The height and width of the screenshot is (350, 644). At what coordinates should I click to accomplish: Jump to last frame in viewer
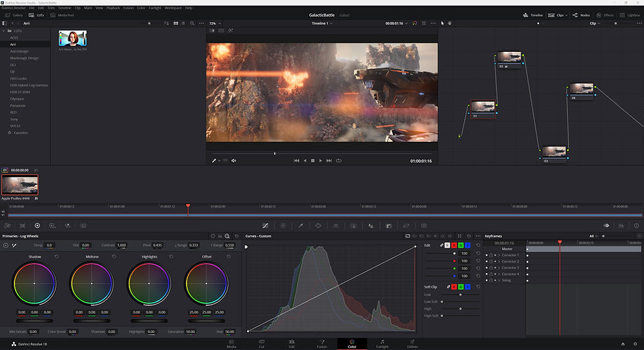329,161
